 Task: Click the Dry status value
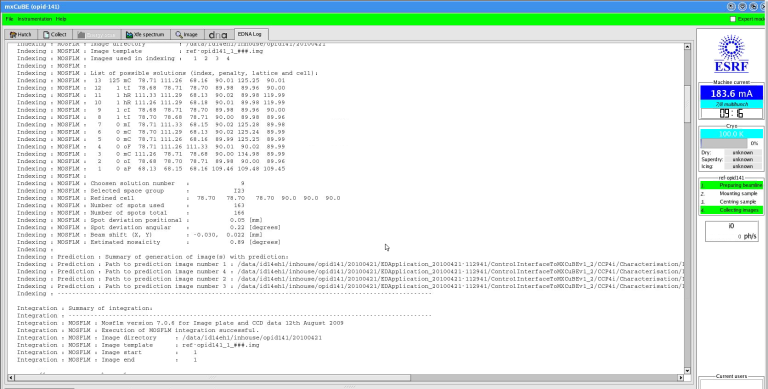point(743,153)
